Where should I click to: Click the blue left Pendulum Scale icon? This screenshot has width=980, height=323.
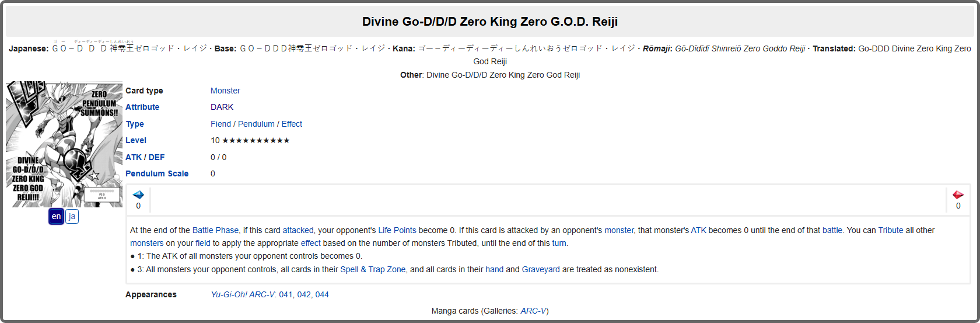(138, 195)
